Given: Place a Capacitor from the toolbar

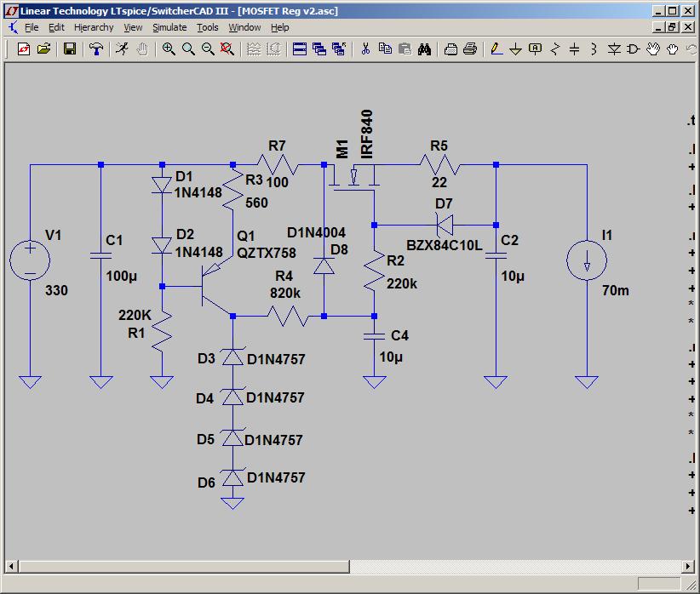Looking at the screenshot, I should click(x=575, y=49).
